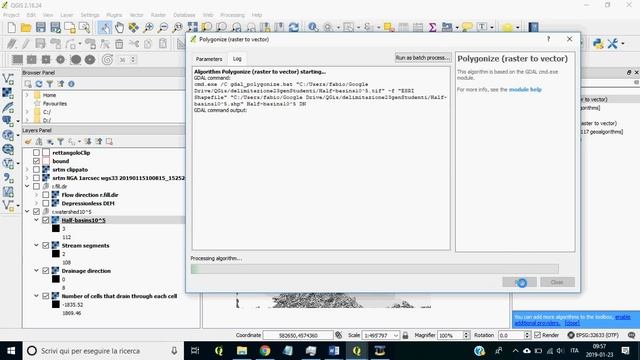Image resolution: width=640 pixels, height=360 pixels.
Task: Click the Close button in Polygonize dialog
Action: (557, 282)
